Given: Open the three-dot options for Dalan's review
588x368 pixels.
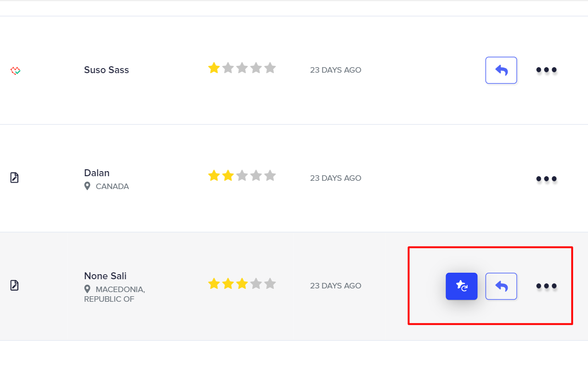Looking at the screenshot, I should [546, 178].
